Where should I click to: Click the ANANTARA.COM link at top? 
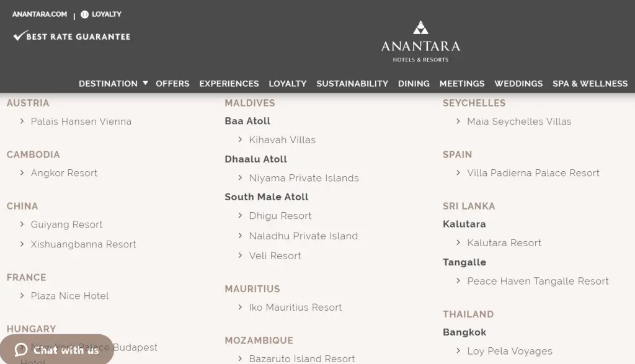(40, 14)
